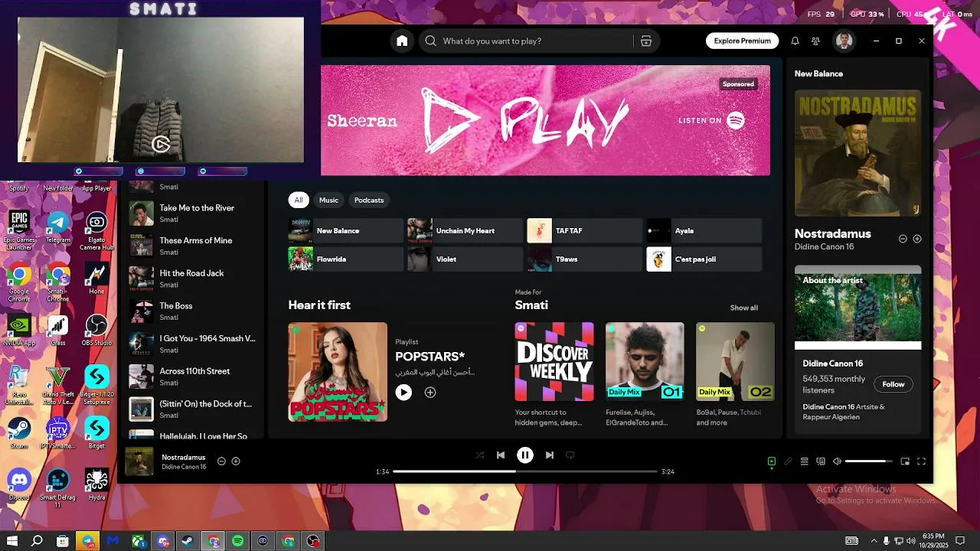The height and width of the screenshot is (551, 980).
Task: Select the Music filter chip
Action: point(328,201)
